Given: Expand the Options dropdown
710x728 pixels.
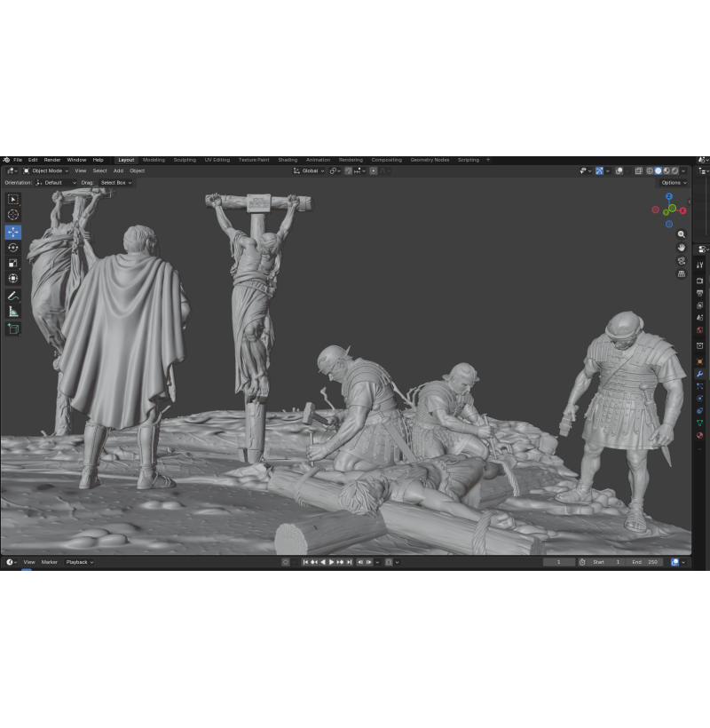Looking at the screenshot, I should click(674, 183).
